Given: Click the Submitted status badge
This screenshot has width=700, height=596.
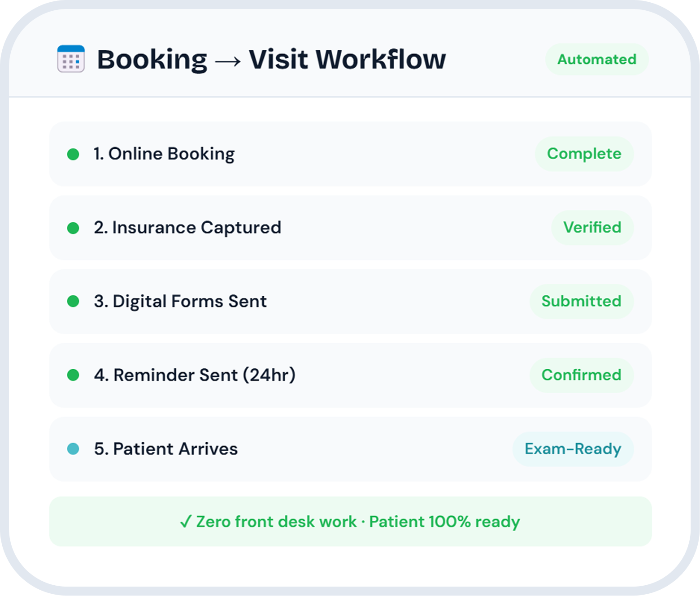Looking at the screenshot, I should tap(581, 301).
